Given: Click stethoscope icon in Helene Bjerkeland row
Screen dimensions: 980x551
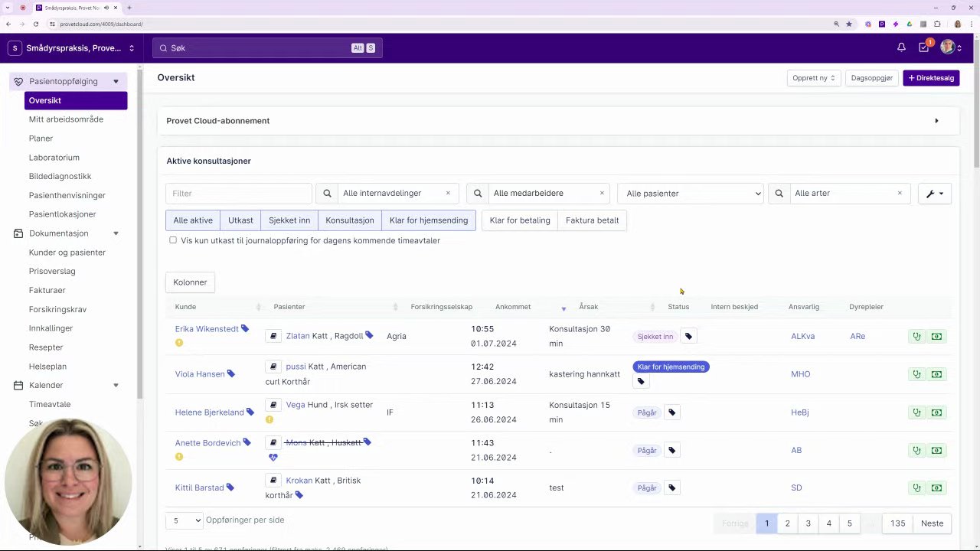Looking at the screenshot, I should (x=916, y=412).
